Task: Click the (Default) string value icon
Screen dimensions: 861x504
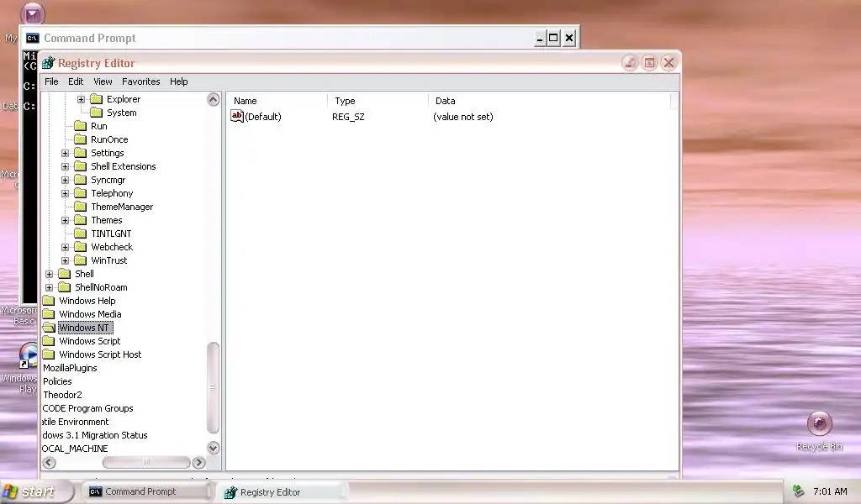Action: [x=236, y=116]
